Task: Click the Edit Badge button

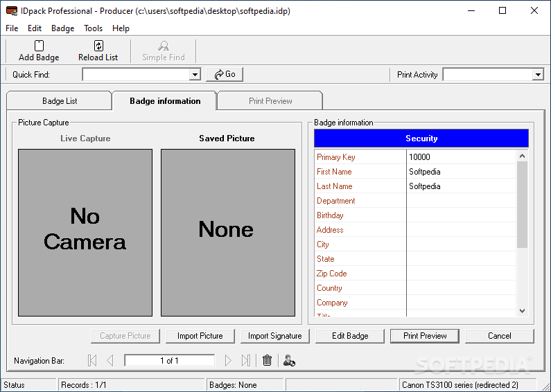Action: coord(350,336)
